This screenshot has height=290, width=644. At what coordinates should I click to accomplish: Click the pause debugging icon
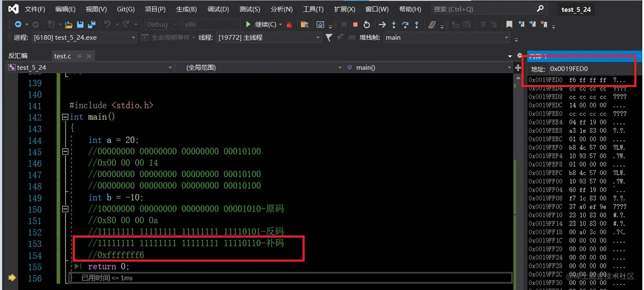coord(344,25)
